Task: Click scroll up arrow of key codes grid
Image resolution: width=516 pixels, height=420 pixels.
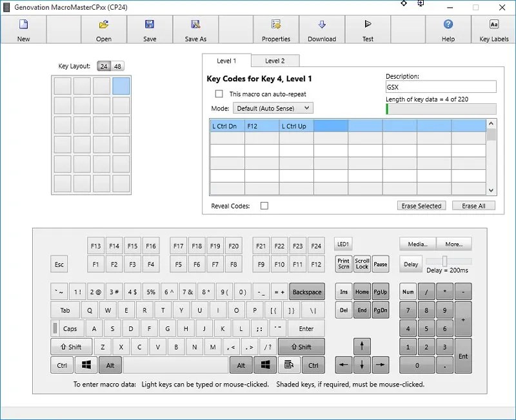Action: click(491, 123)
